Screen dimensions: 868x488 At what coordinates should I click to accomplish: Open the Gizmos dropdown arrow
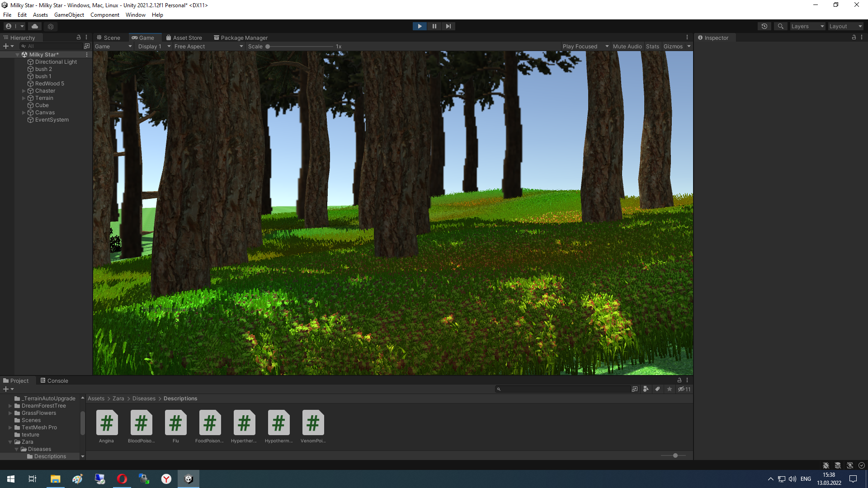(x=689, y=47)
